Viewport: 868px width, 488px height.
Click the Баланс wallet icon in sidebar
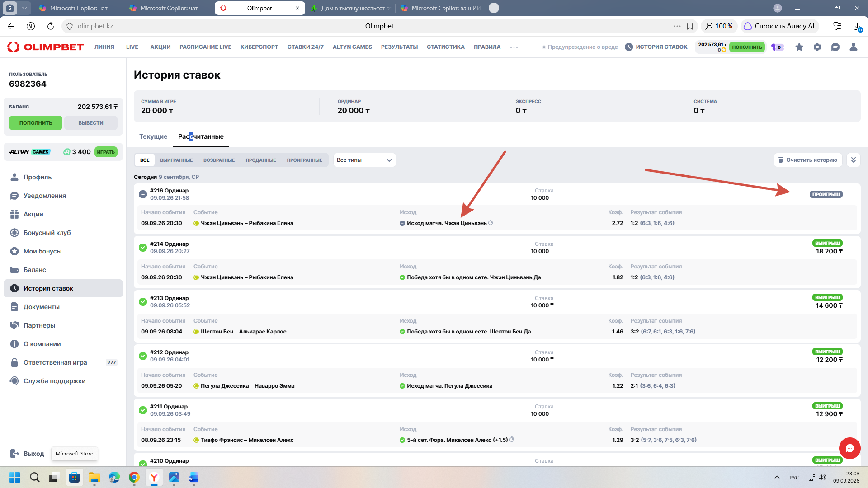point(14,270)
